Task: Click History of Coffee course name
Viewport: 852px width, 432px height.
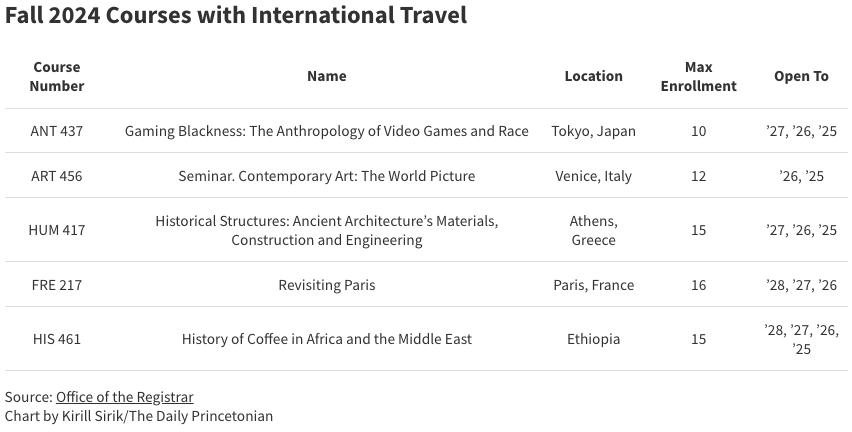Action: point(327,339)
